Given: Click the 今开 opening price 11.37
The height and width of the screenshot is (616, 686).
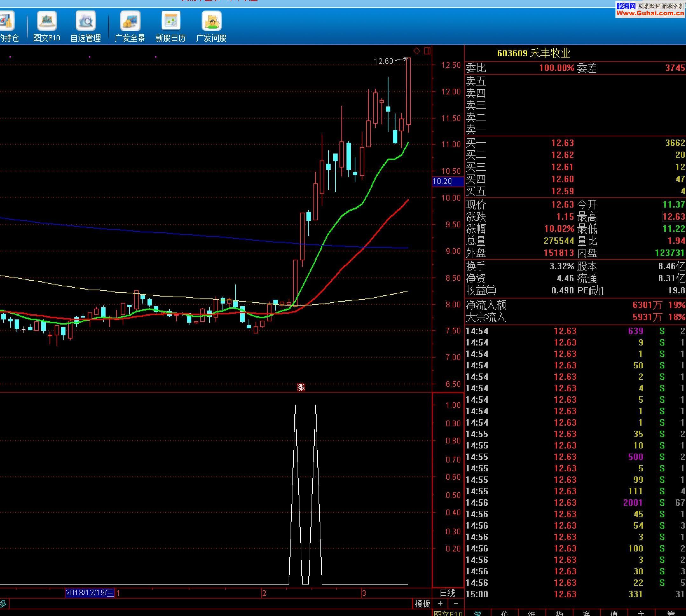Looking at the screenshot, I should click(x=674, y=205).
